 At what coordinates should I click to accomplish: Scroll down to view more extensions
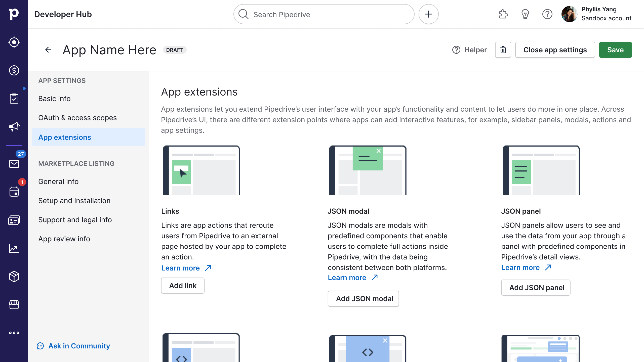[322, 221]
